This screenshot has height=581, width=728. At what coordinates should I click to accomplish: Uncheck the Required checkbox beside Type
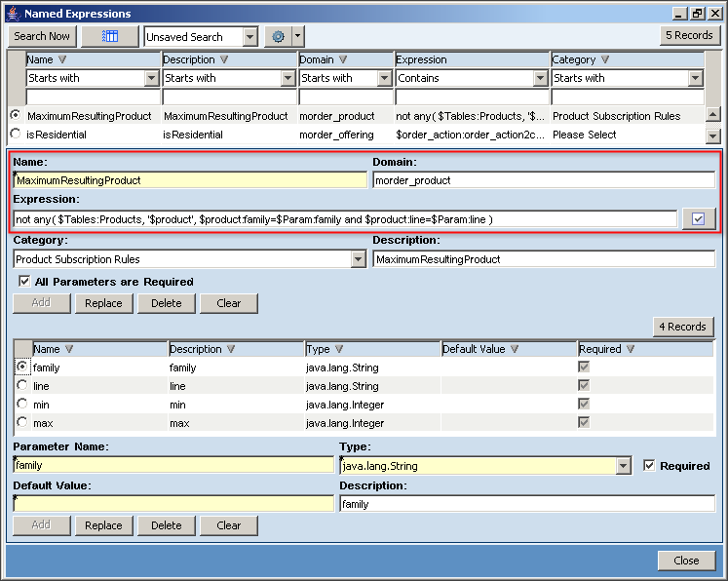649,466
